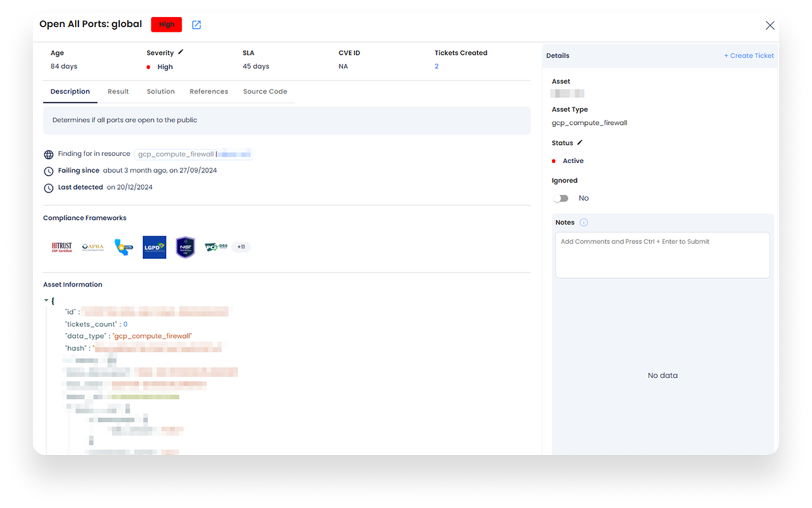The width and height of the screenshot is (812, 508).
Task: Click into the Notes comment field
Action: tap(662, 255)
